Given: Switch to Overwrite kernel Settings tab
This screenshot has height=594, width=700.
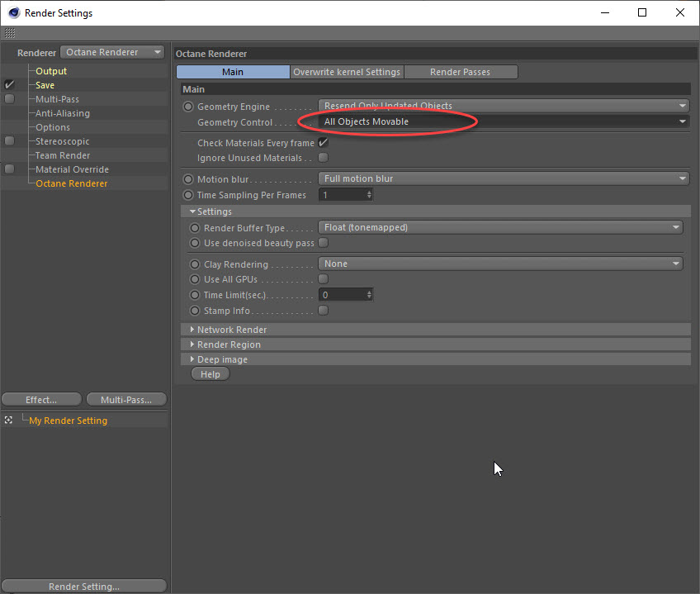Looking at the screenshot, I should point(347,72).
